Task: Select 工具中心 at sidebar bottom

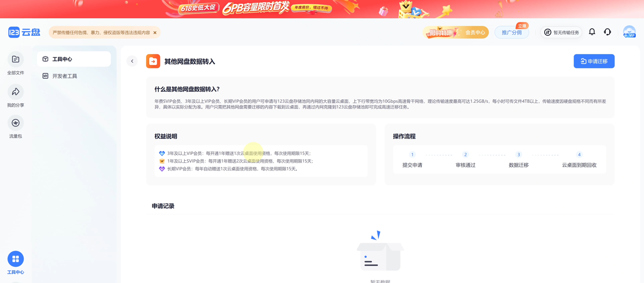Action: click(16, 263)
